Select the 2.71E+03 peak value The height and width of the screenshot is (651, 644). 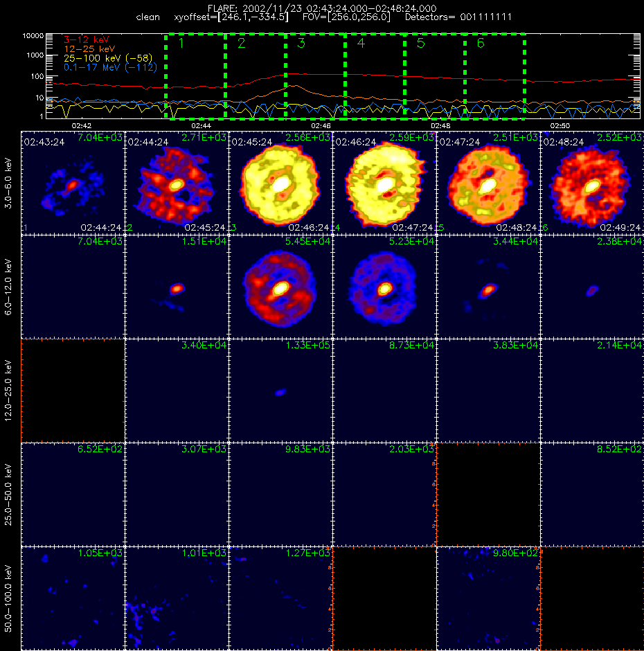pyautogui.click(x=204, y=137)
